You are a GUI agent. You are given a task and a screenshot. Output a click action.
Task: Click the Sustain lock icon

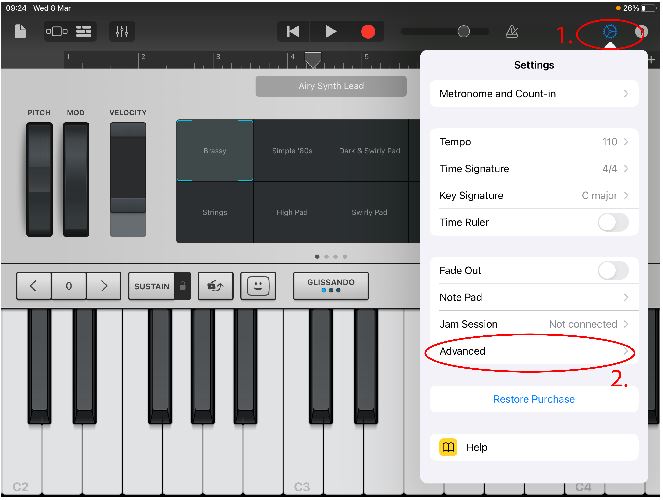[182, 286]
